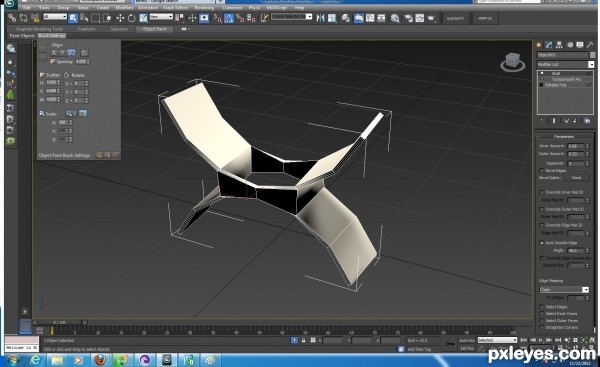Enable Straighten Corners checkbox

542,328
